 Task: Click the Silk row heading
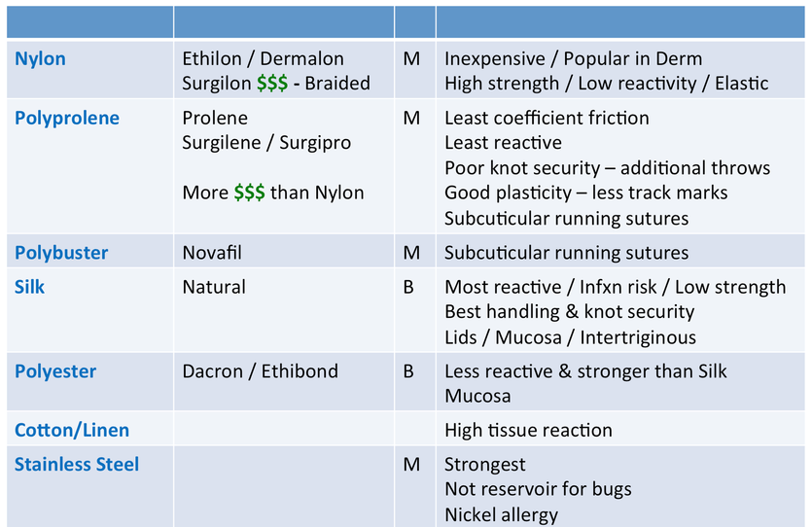30,287
